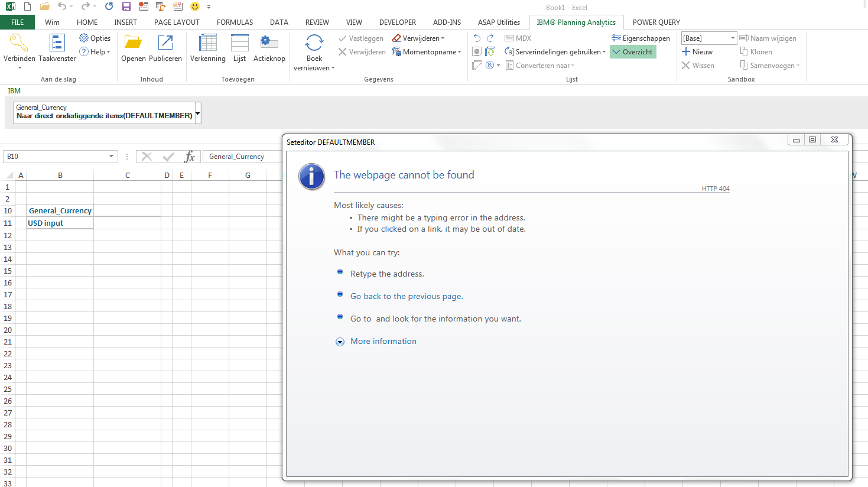Click quick access open folder icon
Screen dimensions: 868x487
[x=44, y=7]
